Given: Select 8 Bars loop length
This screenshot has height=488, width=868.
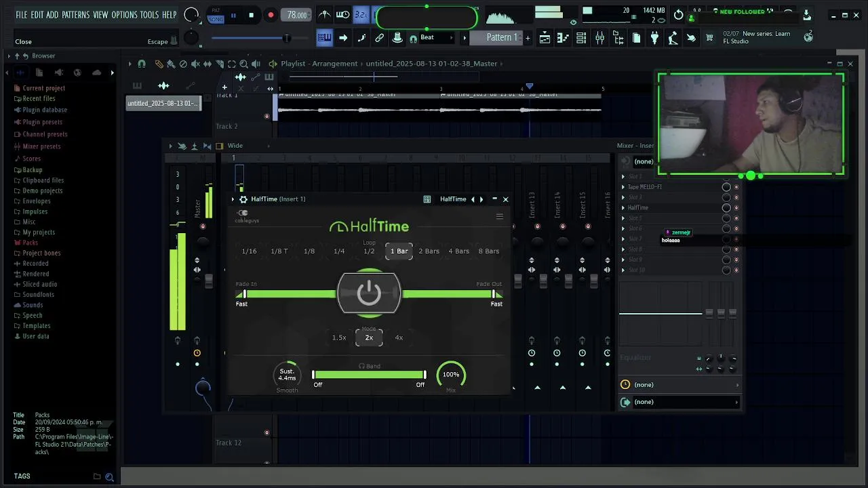Looking at the screenshot, I should pos(489,251).
